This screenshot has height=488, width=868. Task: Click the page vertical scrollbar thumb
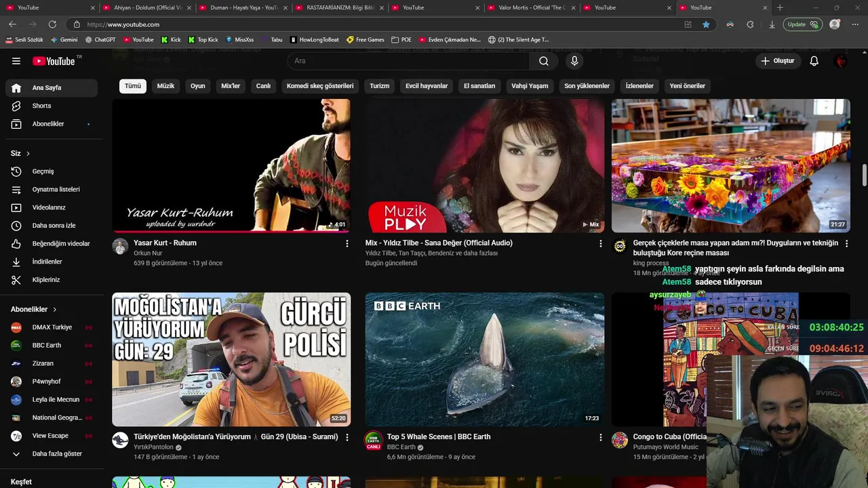pyautogui.click(x=865, y=175)
